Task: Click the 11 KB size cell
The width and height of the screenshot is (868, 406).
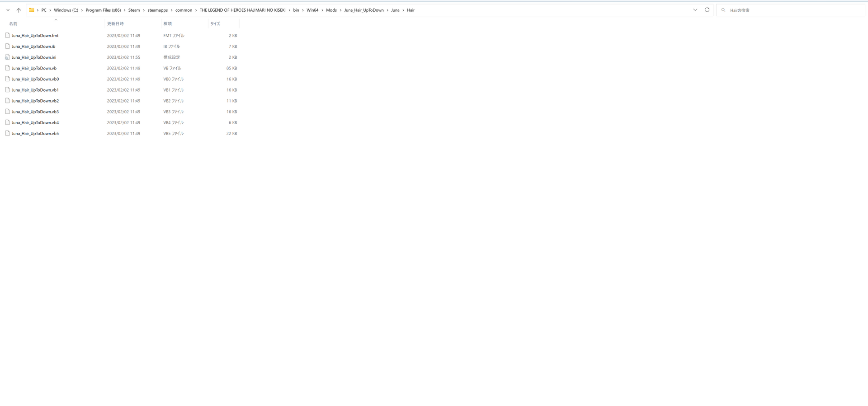Action: [x=231, y=101]
